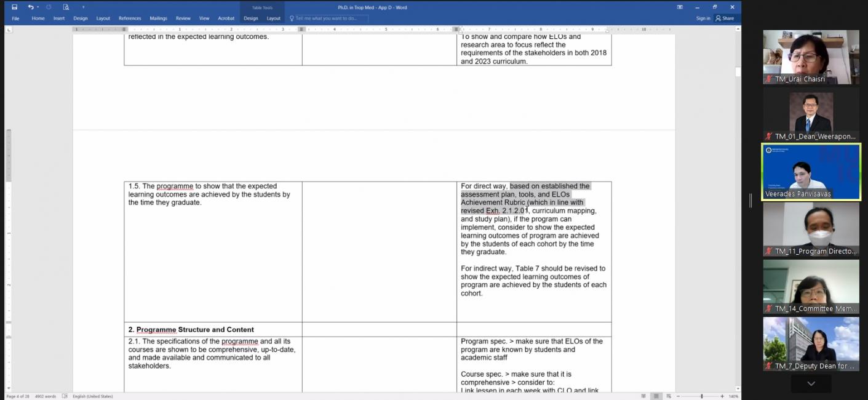Open the File menu
This screenshot has width=868, height=400.
pos(15,18)
